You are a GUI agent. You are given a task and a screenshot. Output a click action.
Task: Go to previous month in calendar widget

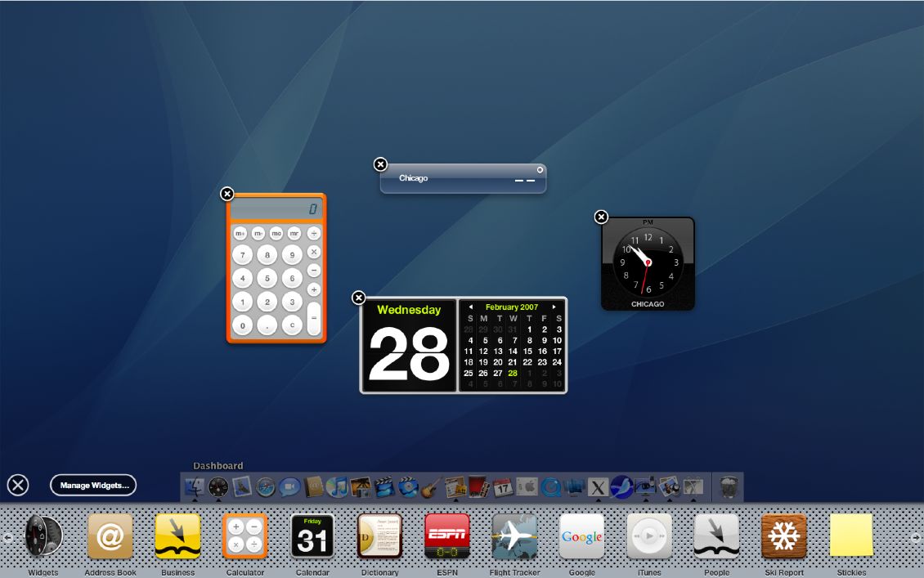(x=470, y=307)
